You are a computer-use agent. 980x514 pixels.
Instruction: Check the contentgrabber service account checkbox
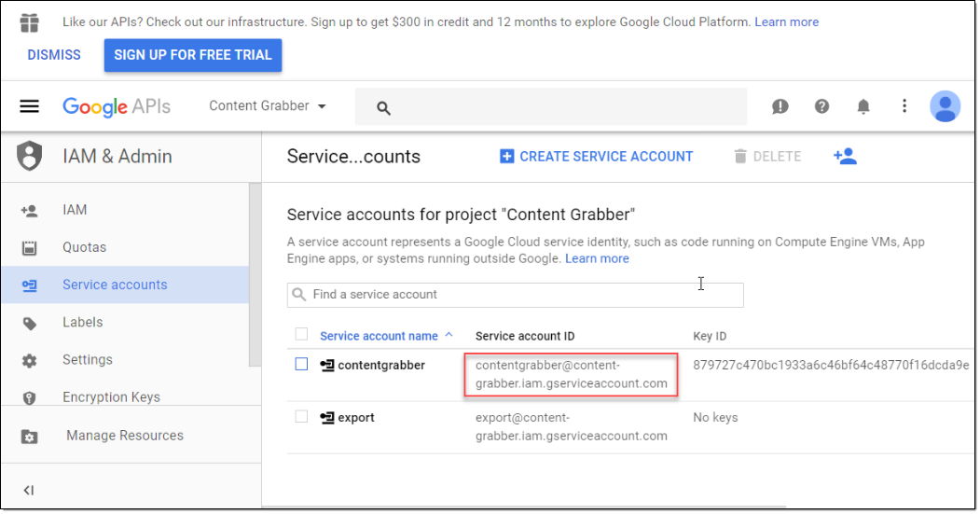[x=301, y=365]
